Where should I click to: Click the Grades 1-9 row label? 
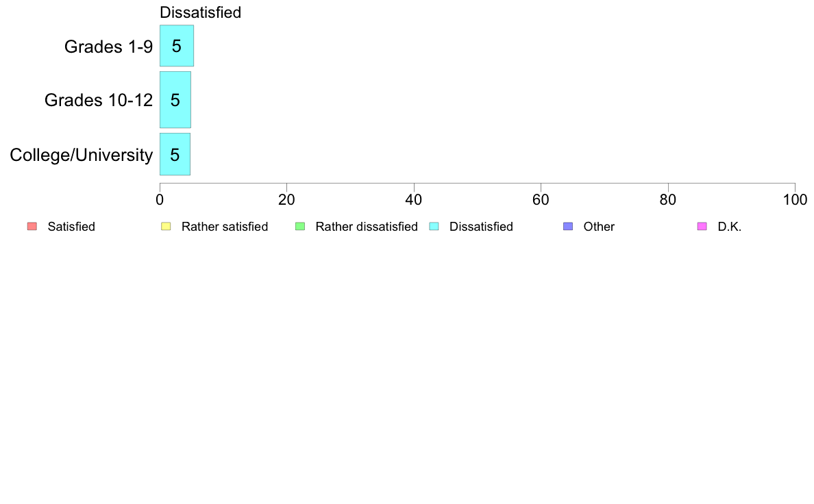tap(108, 47)
